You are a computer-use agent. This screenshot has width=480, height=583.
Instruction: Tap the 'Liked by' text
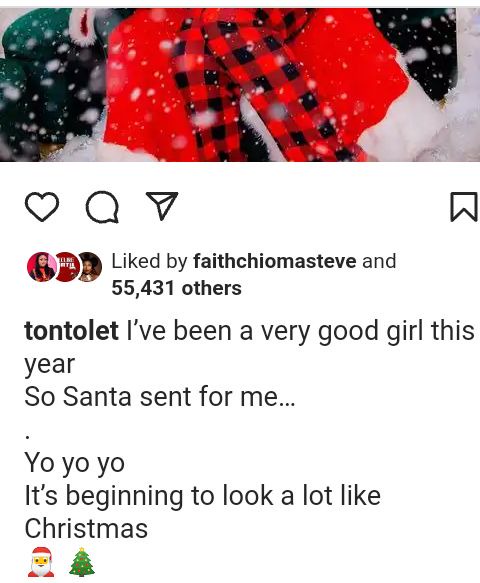149,261
